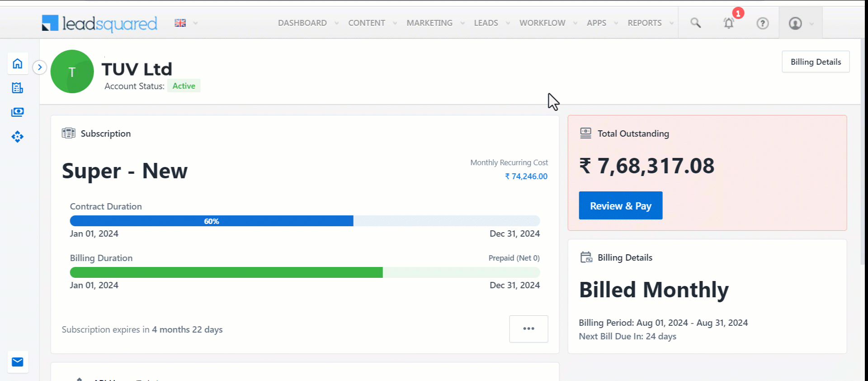This screenshot has height=381, width=868.
Task: Click the subscription expires text
Action: [x=142, y=329]
